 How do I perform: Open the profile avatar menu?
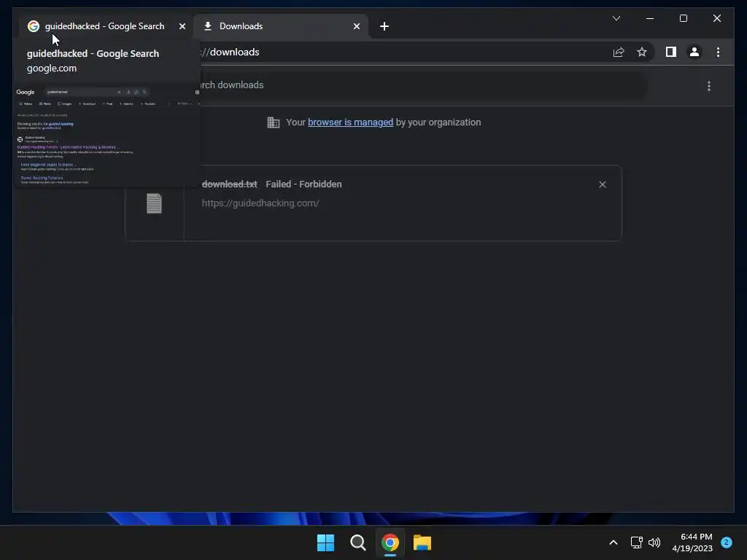(x=694, y=52)
